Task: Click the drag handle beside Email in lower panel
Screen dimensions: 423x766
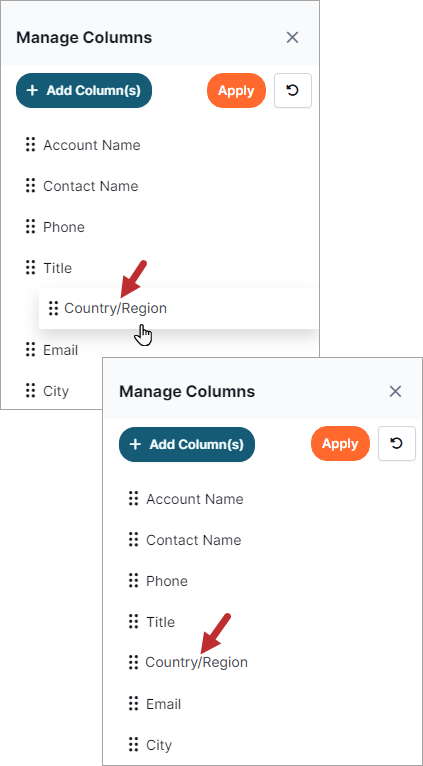Action: pos(133,703)
